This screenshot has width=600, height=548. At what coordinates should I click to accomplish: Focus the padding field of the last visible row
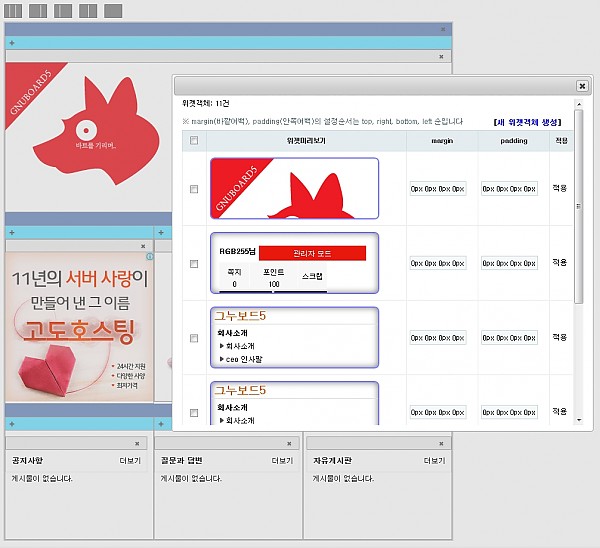(509, 413)
